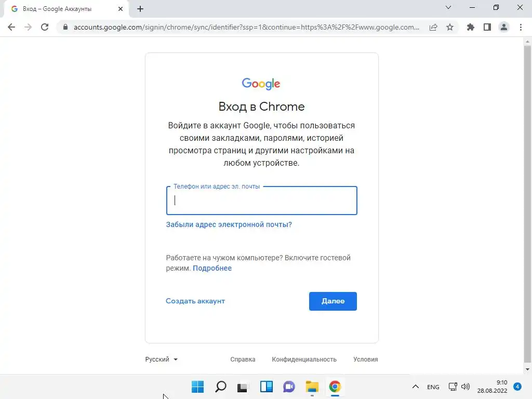Click the network tray icon
Viewport: 532px width, 399px height.
point(453,387)
